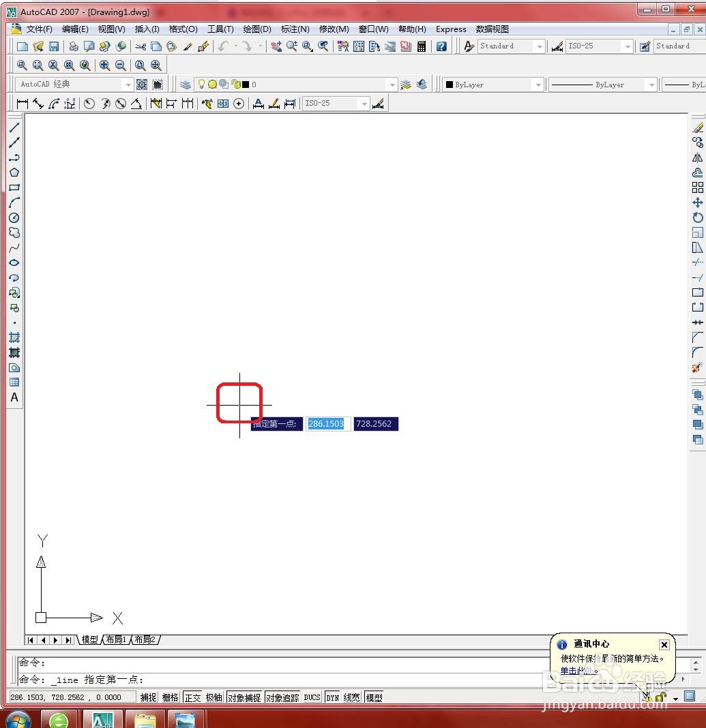Image resolution: width=706 pixels, height=728 pixels.
Task: Select the Line tool in draw toolbar
Action: [14, 127]
